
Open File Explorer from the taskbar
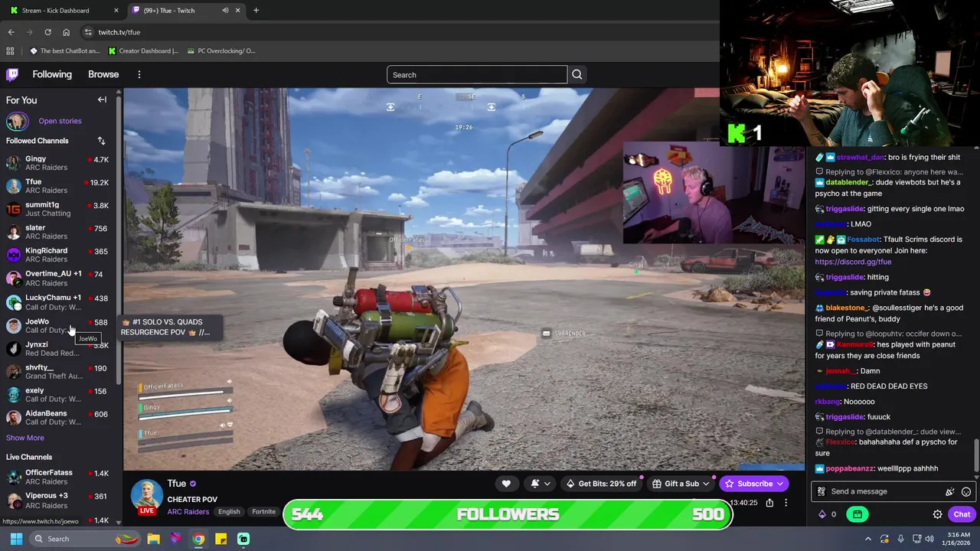(x=153, y=539)
